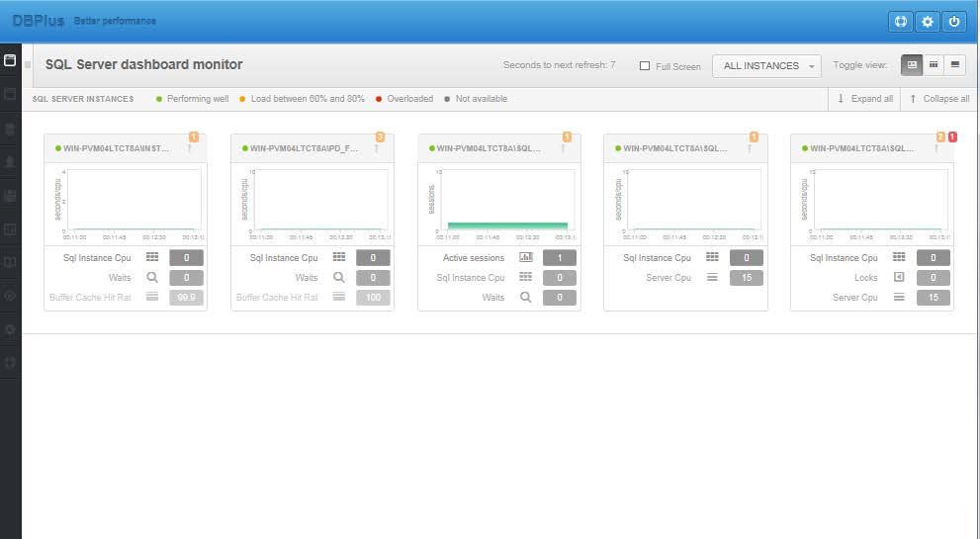The image size is (980, 539).
Task: Click Expand all
Action: pyautogui.click(x=865, y=99)
